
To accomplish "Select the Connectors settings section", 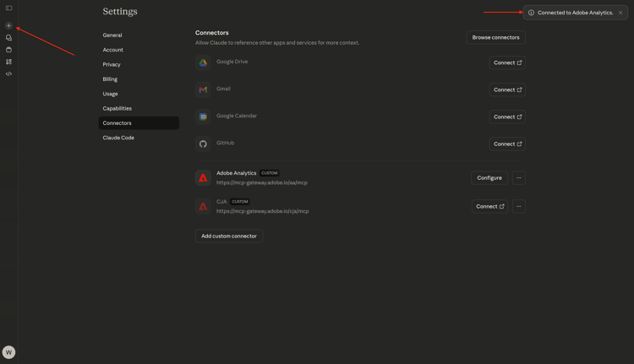I will [139, 122].
